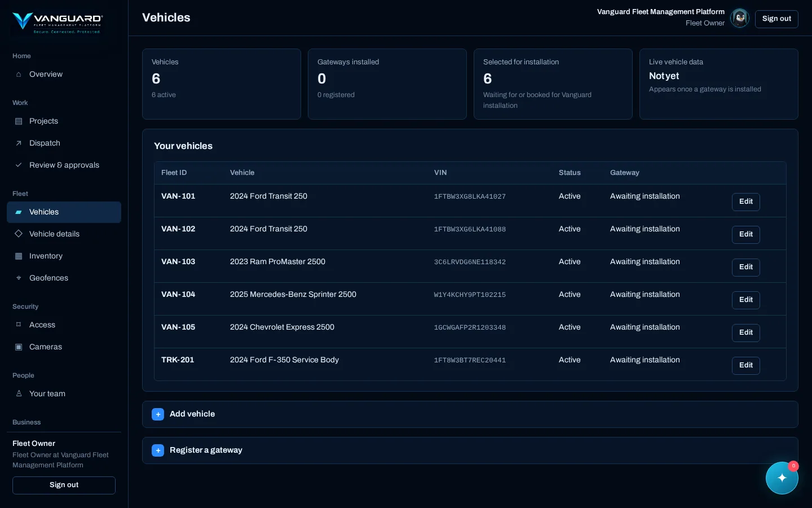Viewport: 812px width, 508px height.
Task: Click the Projects icon in the sidebar
Action: click(x=19, y=121)
